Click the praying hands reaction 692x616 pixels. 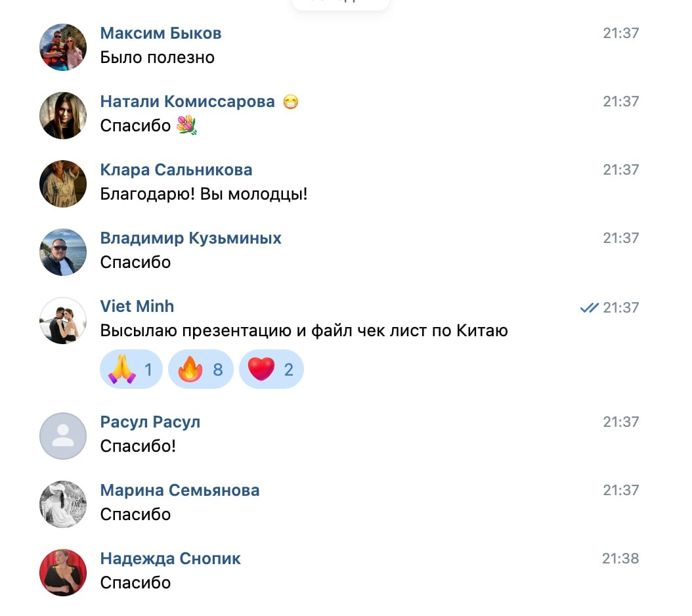(131, 369)
